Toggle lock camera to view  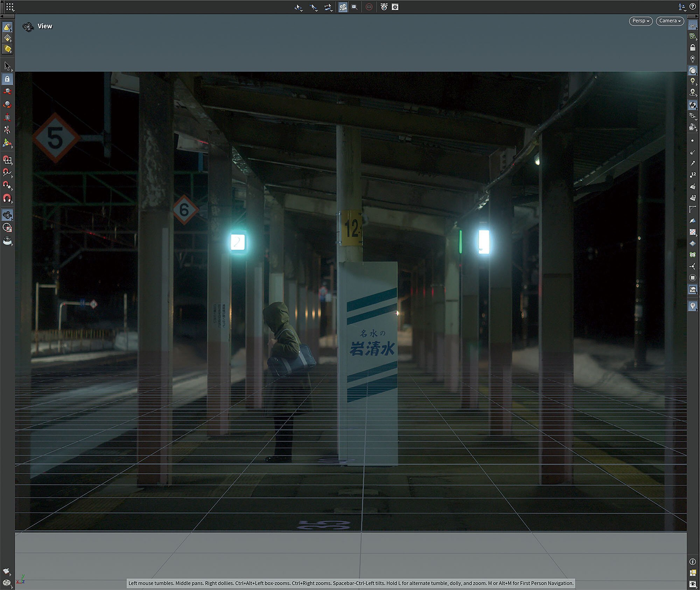click(x=692, y=48)
